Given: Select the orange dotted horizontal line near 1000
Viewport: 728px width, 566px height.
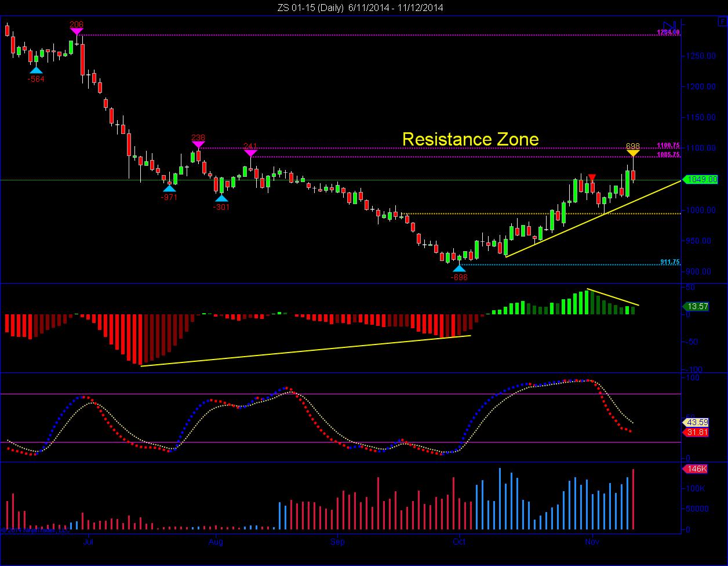Looking at the screenshot, I should [541, 214].
